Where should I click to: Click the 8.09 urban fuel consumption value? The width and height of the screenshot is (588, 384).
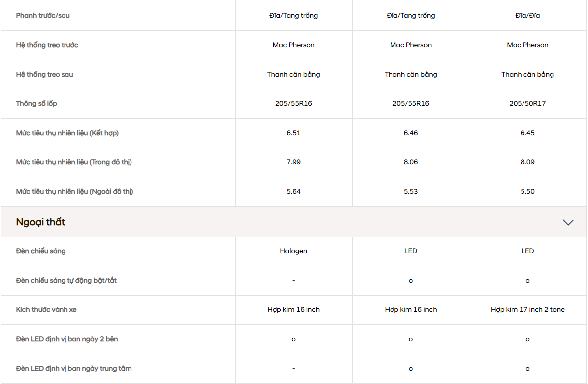point(527,162)
